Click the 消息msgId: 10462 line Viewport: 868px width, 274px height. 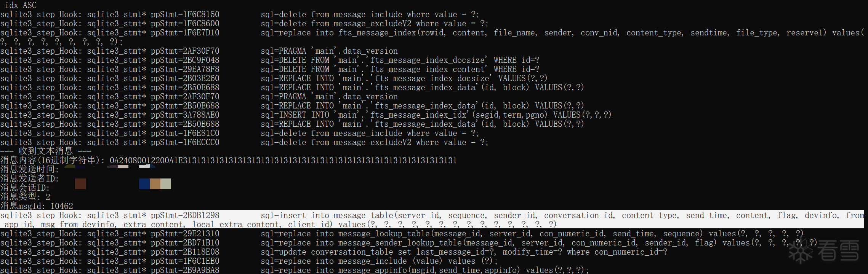37,206
